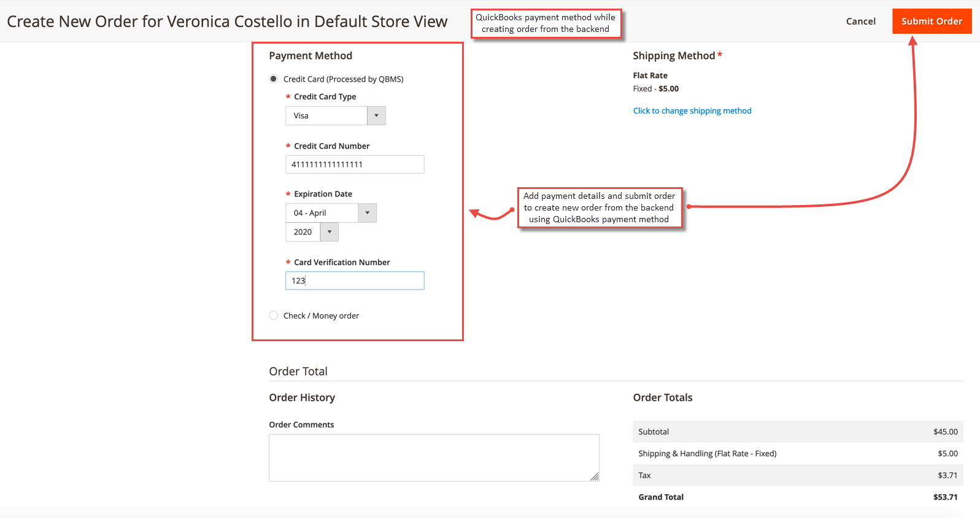Screen dimensions: 980x518
Task: Select Credit Card (Processed by QBMS) radio button
Action: point(274,79)
